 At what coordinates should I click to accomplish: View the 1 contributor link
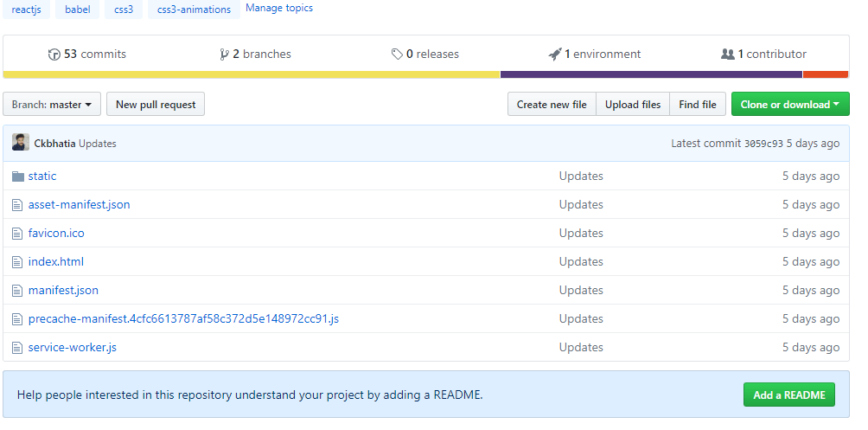[763, 55]
